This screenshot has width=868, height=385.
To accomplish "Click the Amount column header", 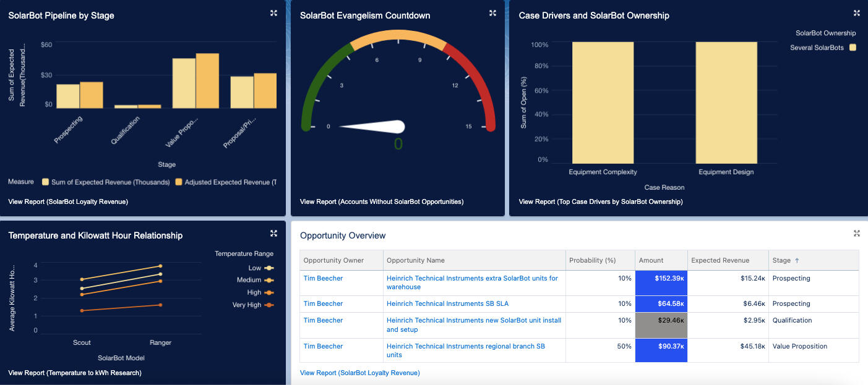I will click(651, 260).
